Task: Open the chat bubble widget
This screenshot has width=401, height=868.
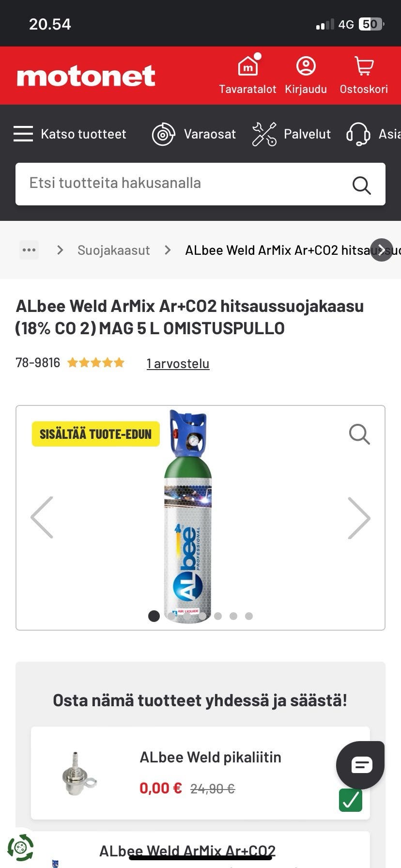Action: point(361,765)
